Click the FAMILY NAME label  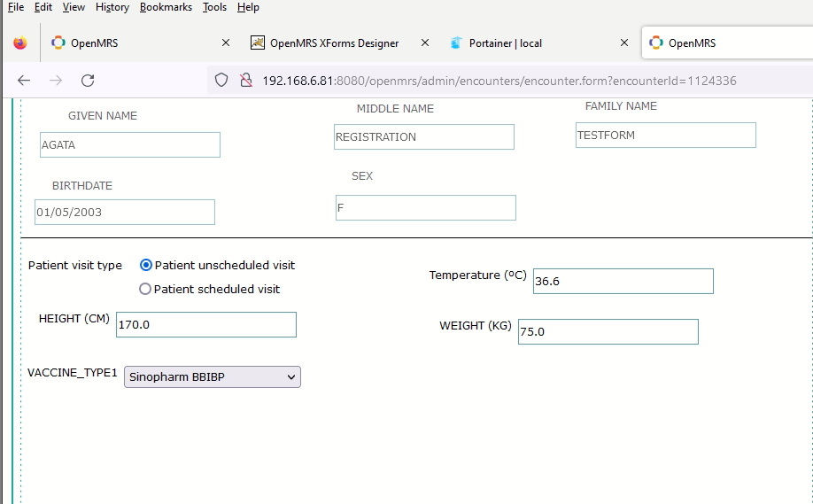(621, 105)
